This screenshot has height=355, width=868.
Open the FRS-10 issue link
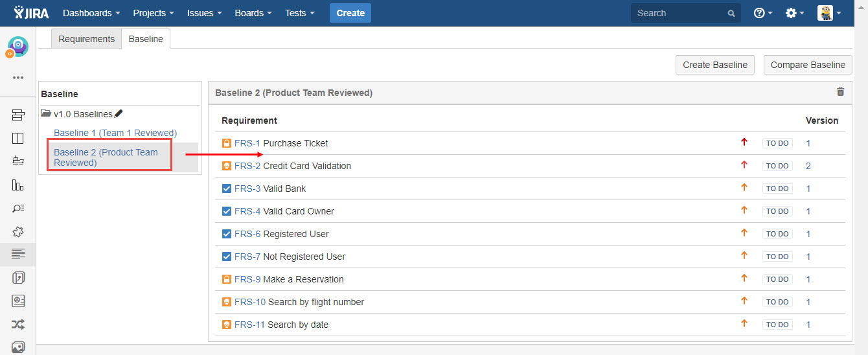pyautogui.click(x=250, y=302)
